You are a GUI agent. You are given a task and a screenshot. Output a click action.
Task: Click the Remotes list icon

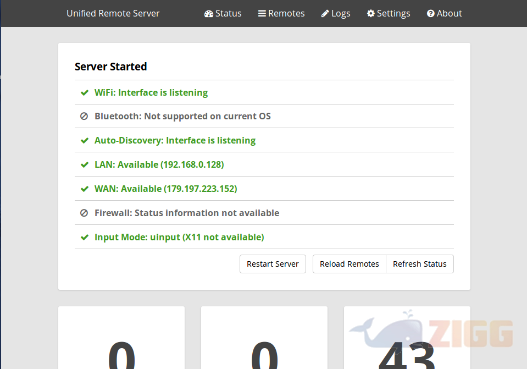(x=262, y=13)
